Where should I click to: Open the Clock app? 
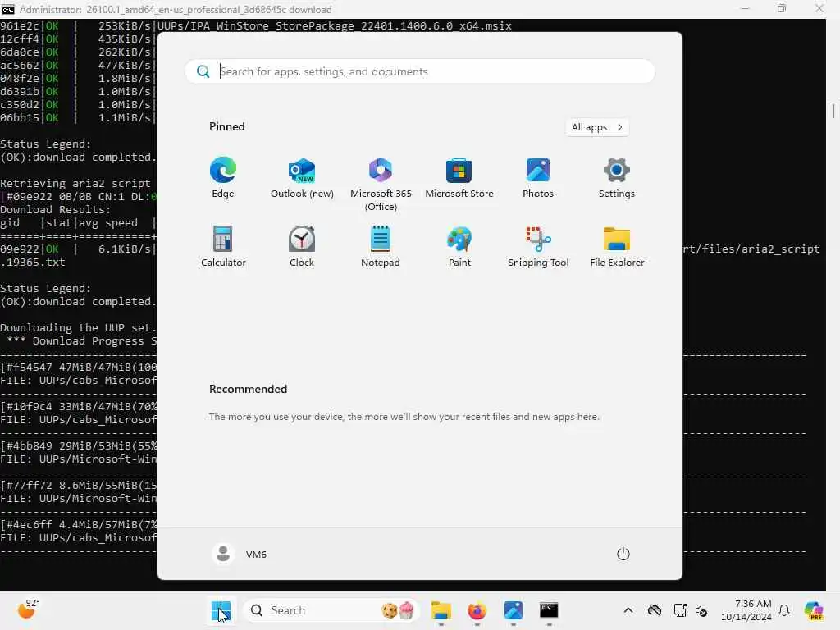[x=302, y=248]
